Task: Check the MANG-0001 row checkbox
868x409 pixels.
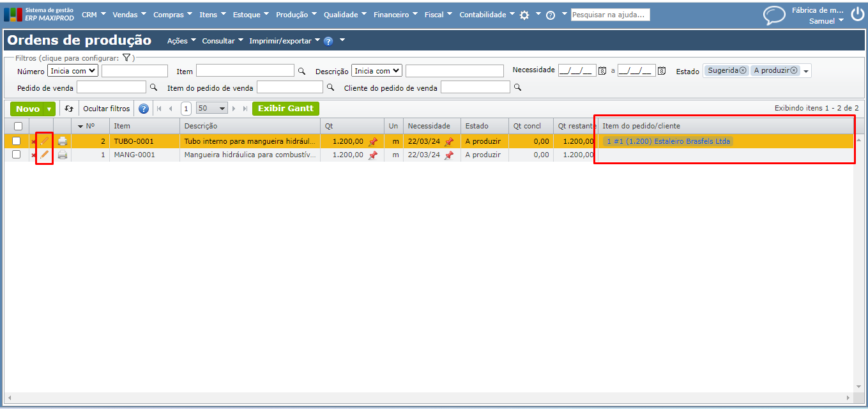Action: (17, 155)
